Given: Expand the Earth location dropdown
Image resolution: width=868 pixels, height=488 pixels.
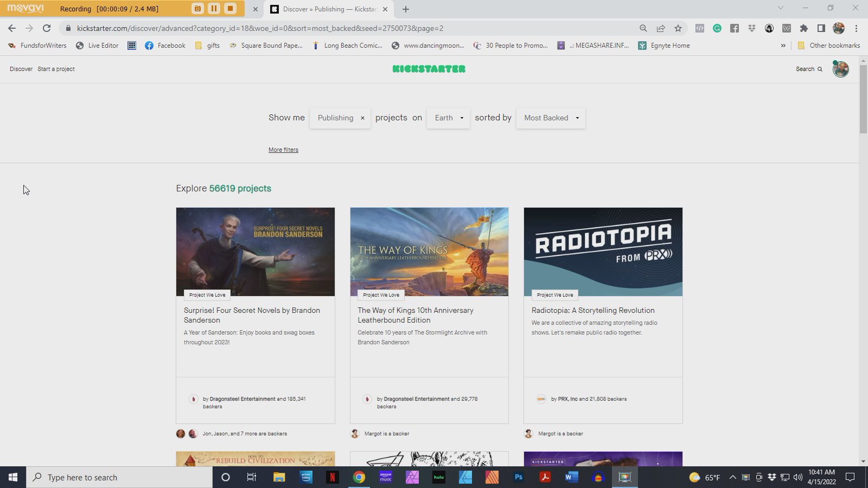Looking at the screenshot, I should 449,118.
